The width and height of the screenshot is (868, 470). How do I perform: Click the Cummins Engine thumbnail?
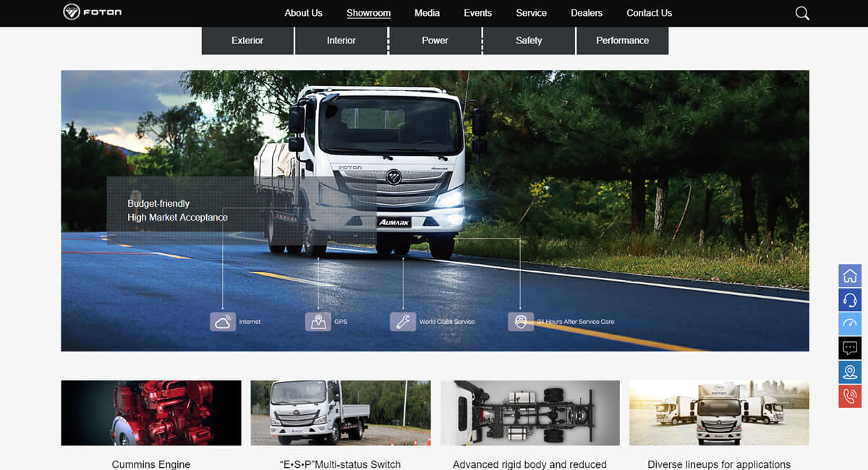point(151,413)
